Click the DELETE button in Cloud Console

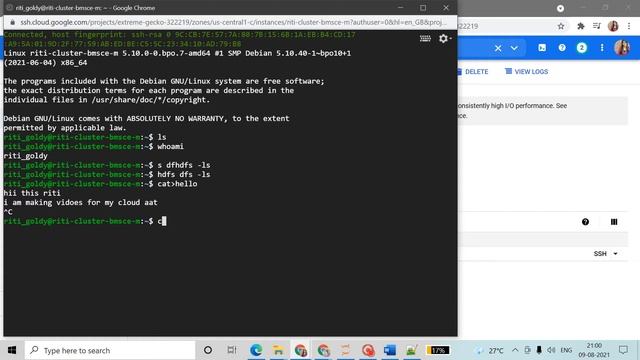[472, 72]
